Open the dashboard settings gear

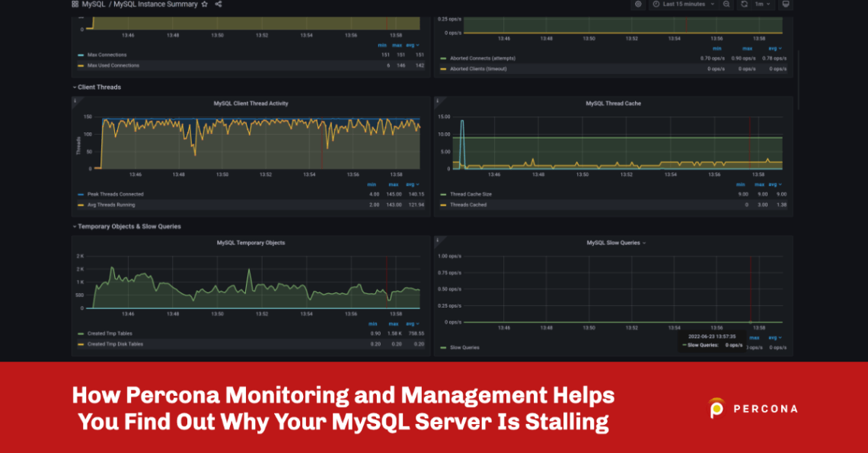(x=638, y=5)
